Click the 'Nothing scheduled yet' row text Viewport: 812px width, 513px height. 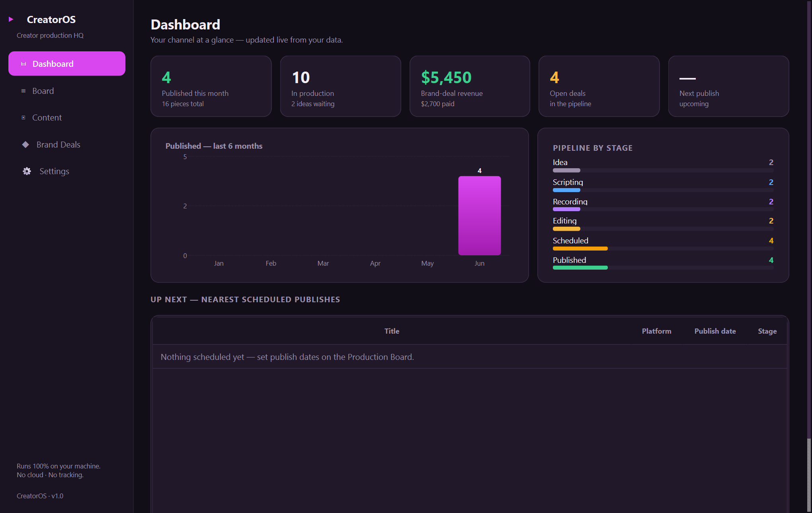point(287,357)
